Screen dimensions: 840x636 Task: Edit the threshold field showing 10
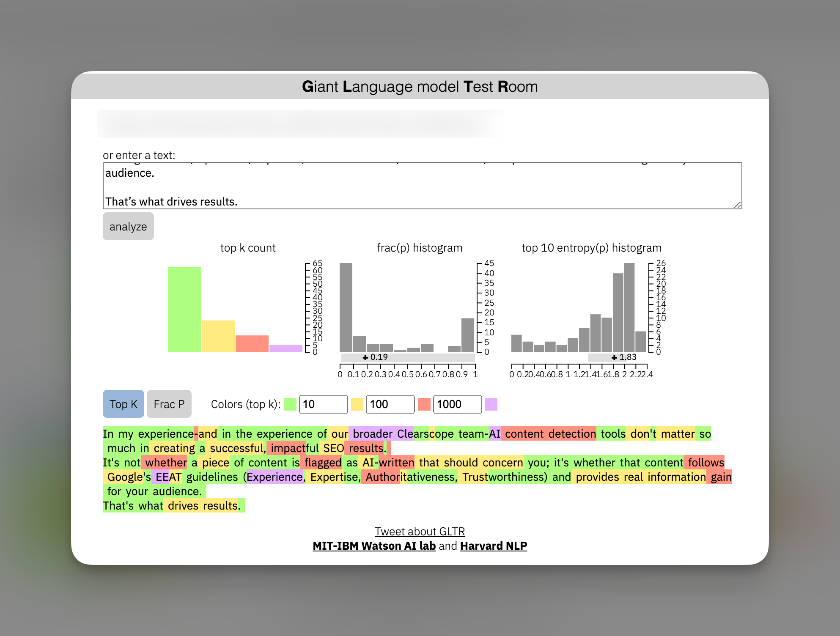pyautogui.click(x=323, y=404)
